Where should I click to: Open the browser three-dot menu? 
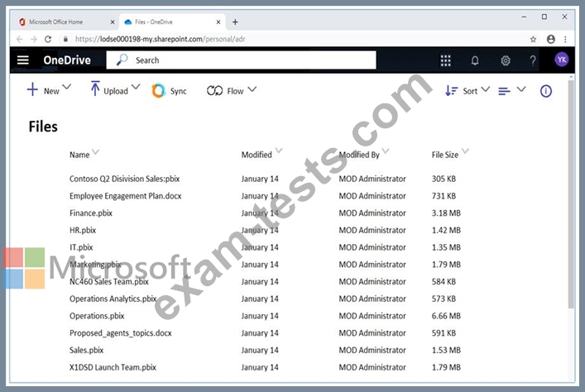566,39
